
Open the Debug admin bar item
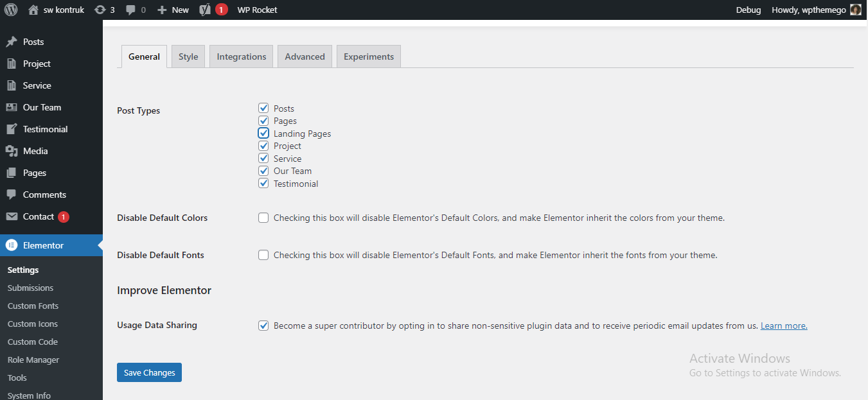tap(748, 10)
